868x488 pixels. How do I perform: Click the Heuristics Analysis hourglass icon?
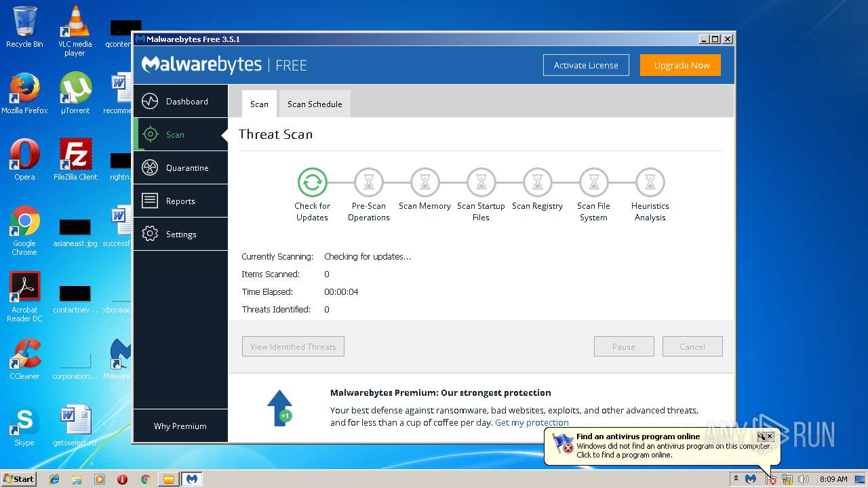point(650,182)
